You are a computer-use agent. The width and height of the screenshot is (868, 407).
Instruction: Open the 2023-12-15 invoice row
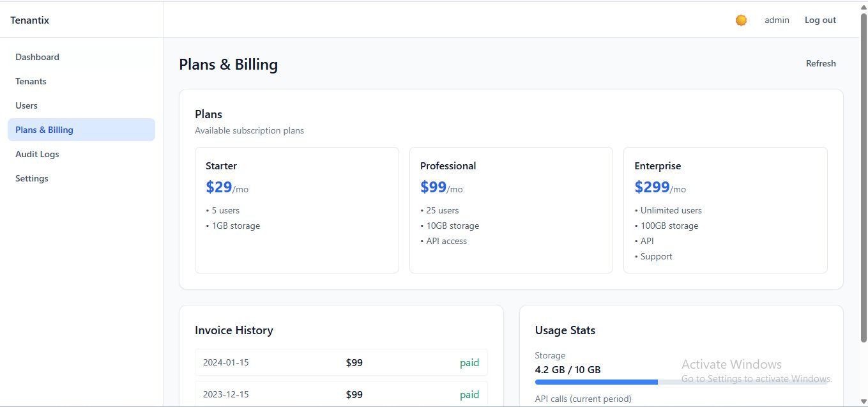click(x=341, y=394)
